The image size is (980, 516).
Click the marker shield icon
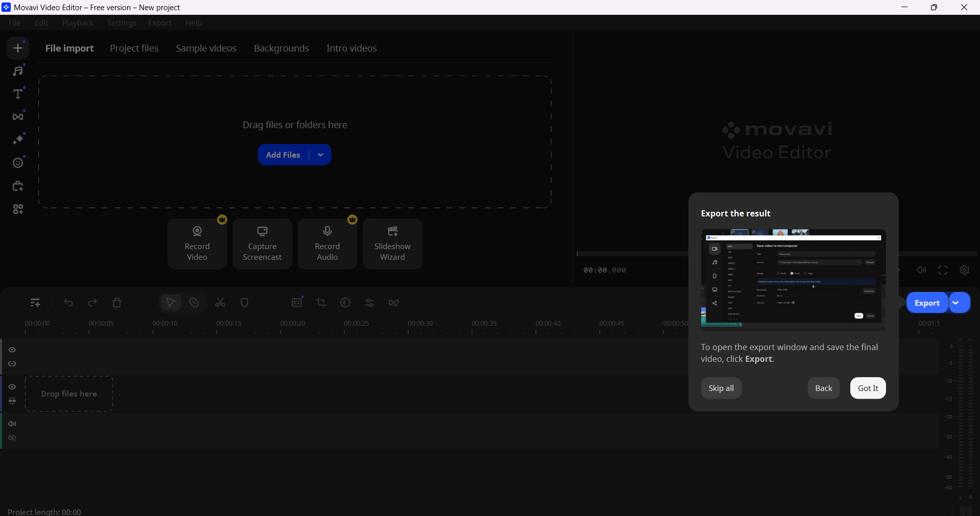point(245,303)
